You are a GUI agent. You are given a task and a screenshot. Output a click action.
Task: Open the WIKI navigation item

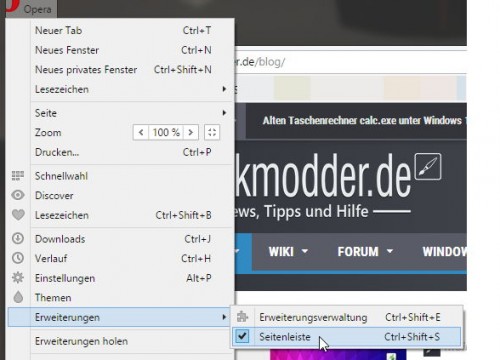281,252
